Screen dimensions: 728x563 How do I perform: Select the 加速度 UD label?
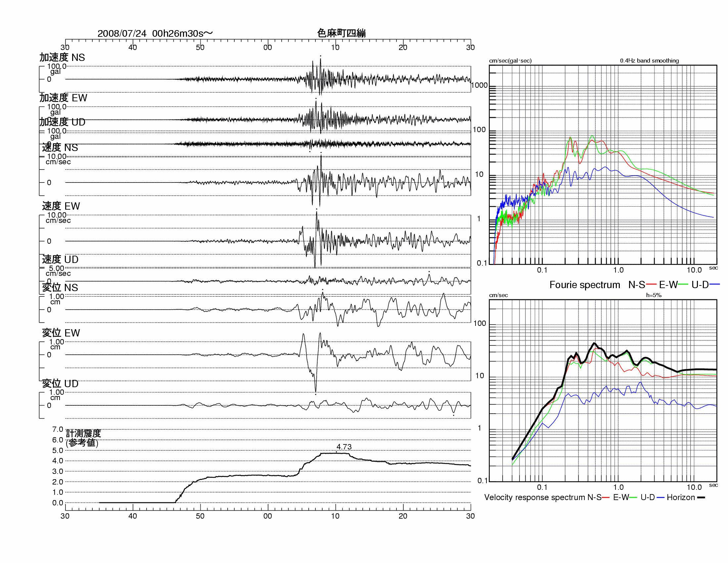pyautogui.click(x=62, y=122)
